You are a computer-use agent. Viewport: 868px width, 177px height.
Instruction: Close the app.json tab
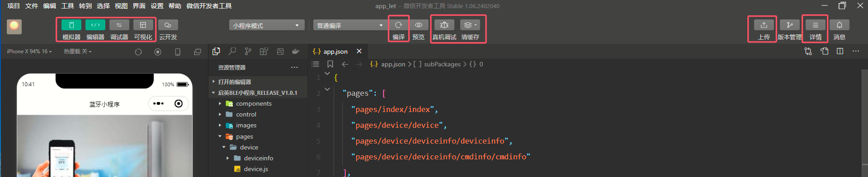(x=359, y=51)
